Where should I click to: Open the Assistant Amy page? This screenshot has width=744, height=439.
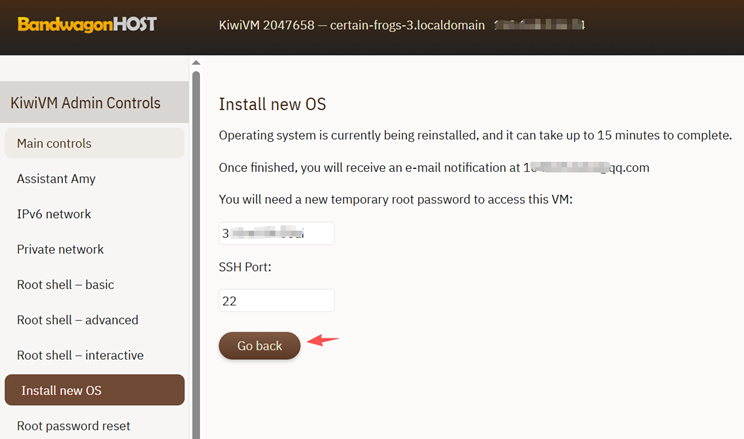pyautogui.click(x=56, y=179)
